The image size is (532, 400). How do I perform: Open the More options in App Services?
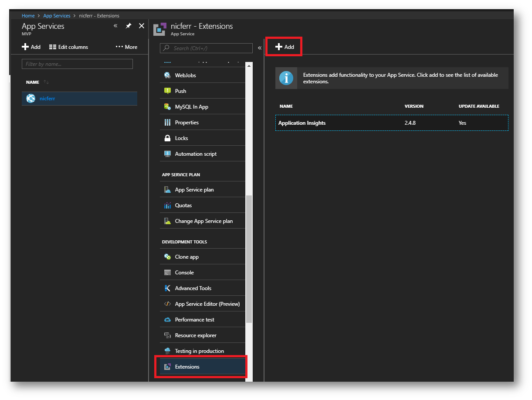(126, 47)
